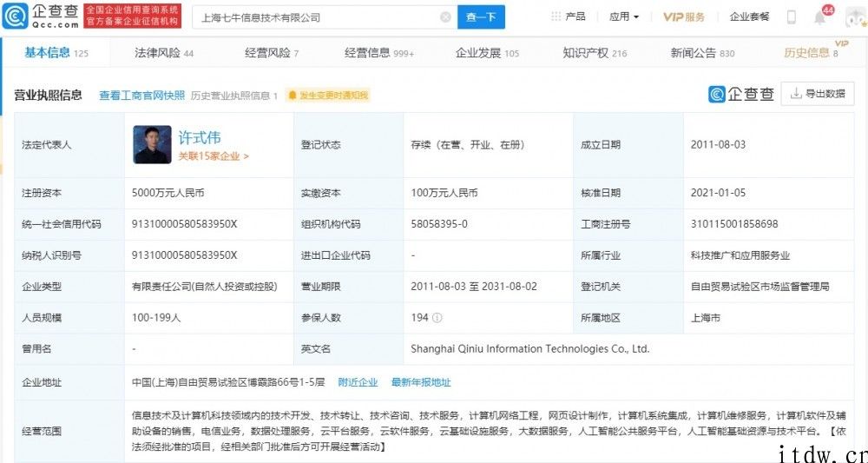
Task: Click 发生变更时通知我 bell button
Action: pos(327,96)
